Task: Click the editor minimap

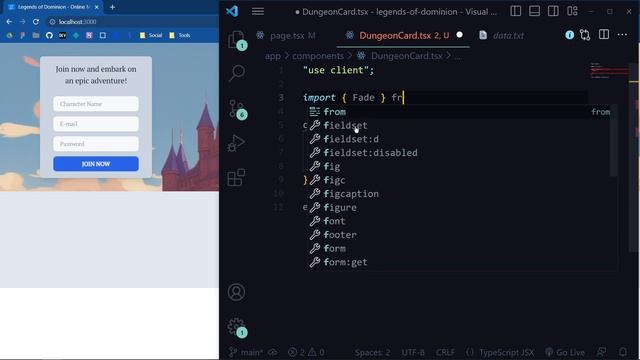Action: [x=609, y=71]
